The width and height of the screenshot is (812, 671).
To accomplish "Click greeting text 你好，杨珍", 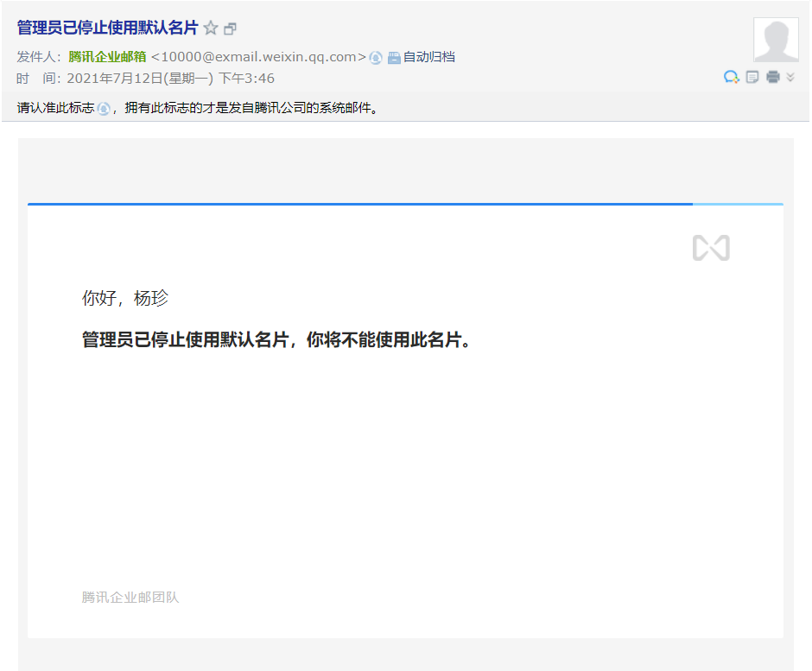I will click(x=124, y=298).
